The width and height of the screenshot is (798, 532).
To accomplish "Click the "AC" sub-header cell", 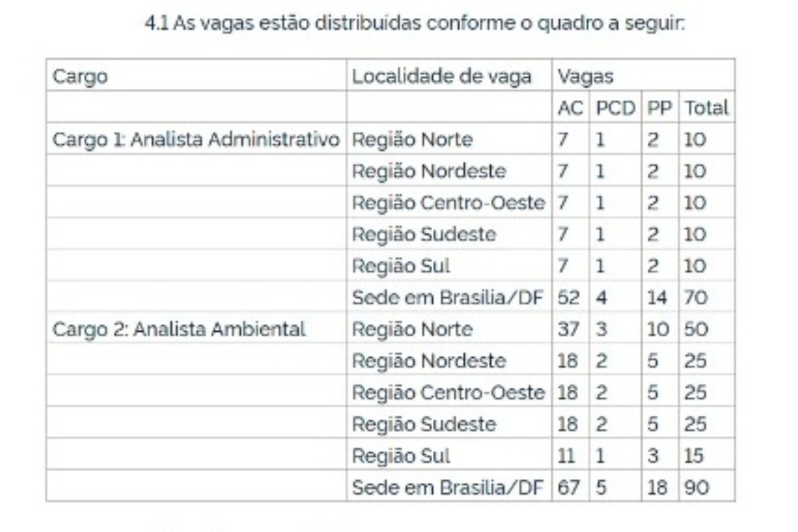I will pos(570,108).
